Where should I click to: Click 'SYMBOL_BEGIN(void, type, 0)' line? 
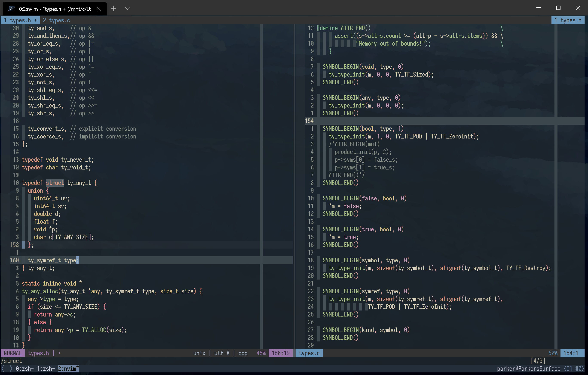363,67
